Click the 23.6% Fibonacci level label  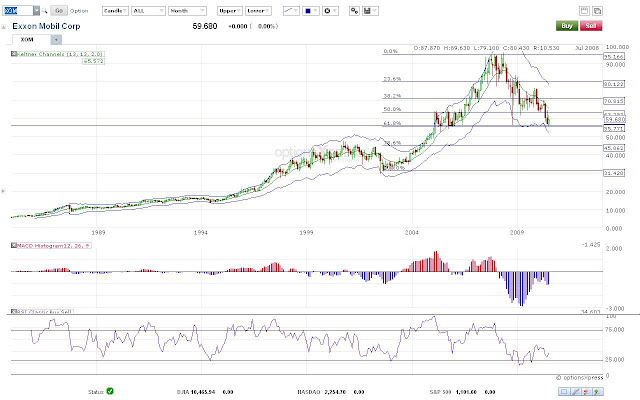392,79
